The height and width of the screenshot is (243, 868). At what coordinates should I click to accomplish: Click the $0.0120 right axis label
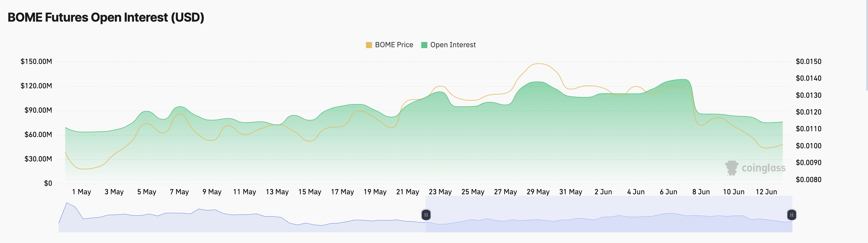(x=808, y=112)
